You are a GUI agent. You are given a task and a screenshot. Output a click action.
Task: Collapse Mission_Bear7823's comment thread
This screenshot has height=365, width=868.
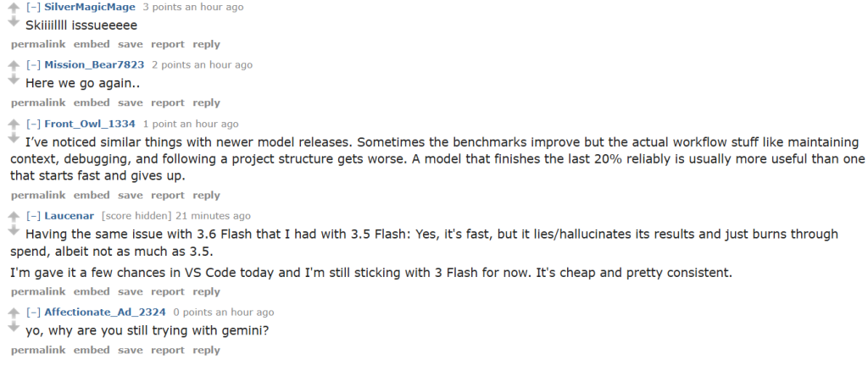click(x=33, y=64)
